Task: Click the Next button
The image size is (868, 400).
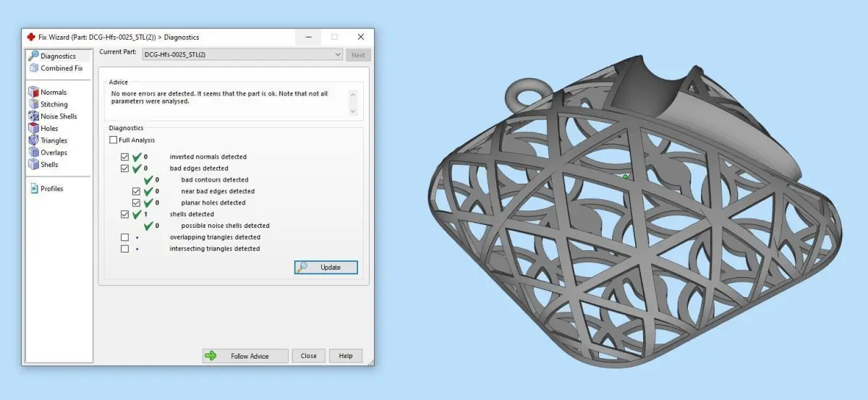Action: 358,55
